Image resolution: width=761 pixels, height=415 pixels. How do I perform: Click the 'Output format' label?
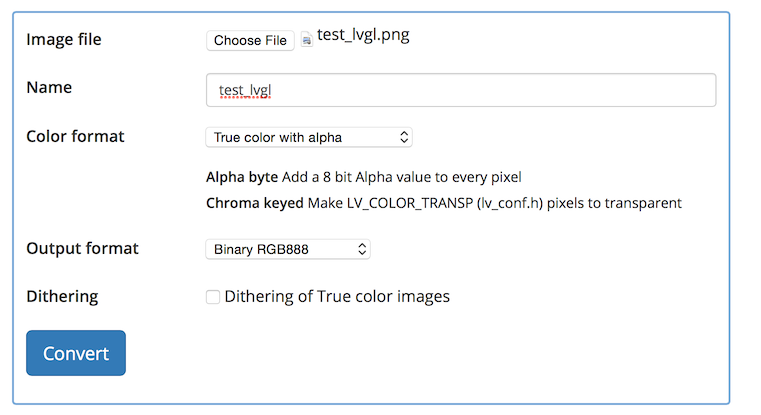coord(82,248)
